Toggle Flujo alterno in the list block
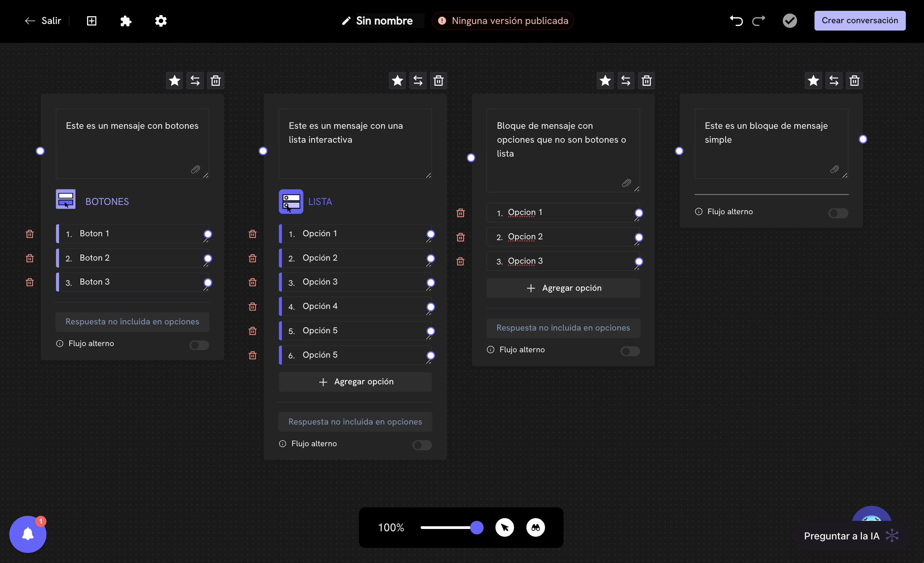Screen dimensions: 924x563 pos(422,445)
